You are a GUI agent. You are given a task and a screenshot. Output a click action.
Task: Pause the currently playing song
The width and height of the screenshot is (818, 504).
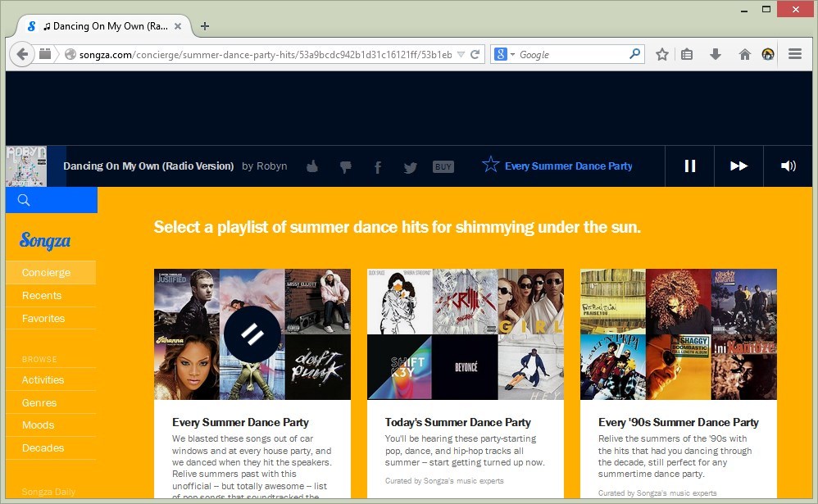pyautogui.click(x=689, y=166)
